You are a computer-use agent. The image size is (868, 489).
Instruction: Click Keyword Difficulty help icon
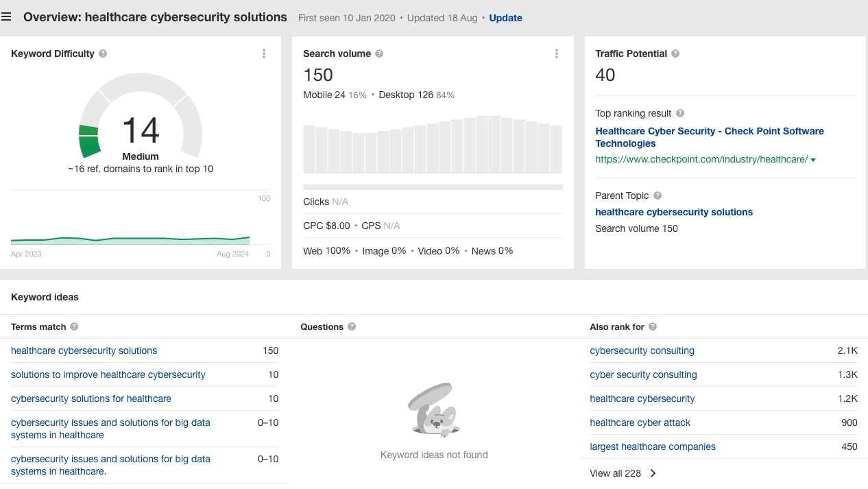pos(103,53)
